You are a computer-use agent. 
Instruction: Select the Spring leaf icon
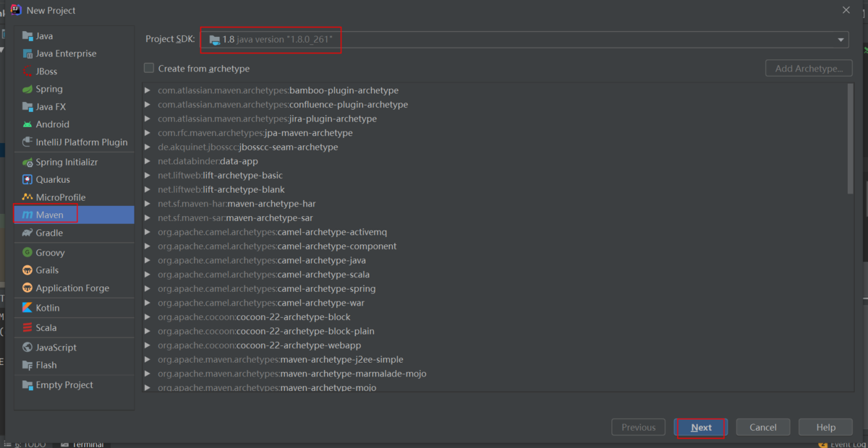click(27, 89)
